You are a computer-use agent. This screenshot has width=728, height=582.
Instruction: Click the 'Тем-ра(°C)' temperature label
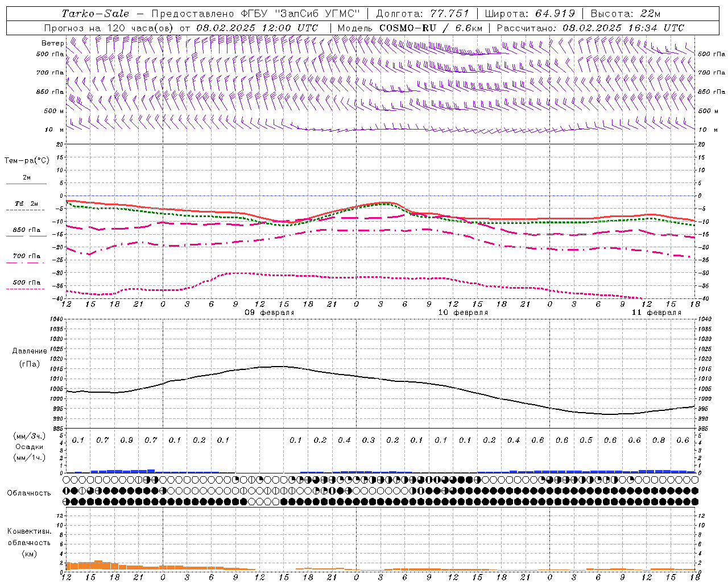click(x=27, y=161)
